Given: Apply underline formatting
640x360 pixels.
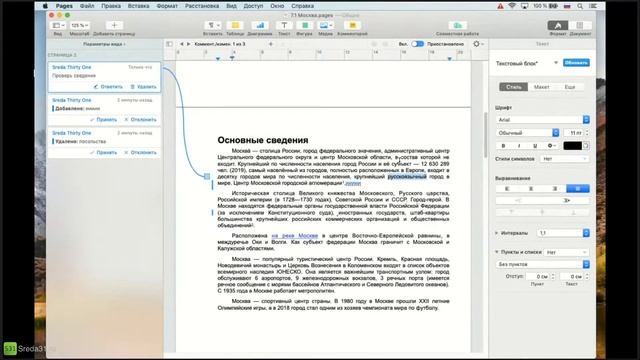Looking at the screenshot, I should pyautogui.click(x=535, y=146).
